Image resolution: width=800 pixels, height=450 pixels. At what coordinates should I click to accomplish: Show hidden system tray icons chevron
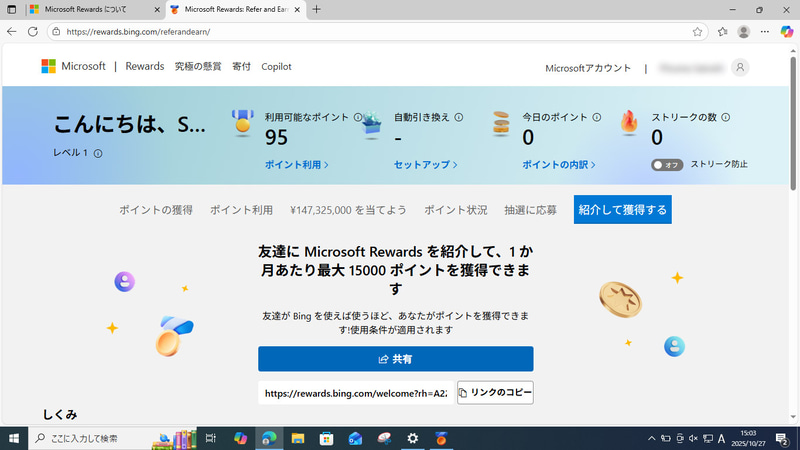click(x=652, y=438)
